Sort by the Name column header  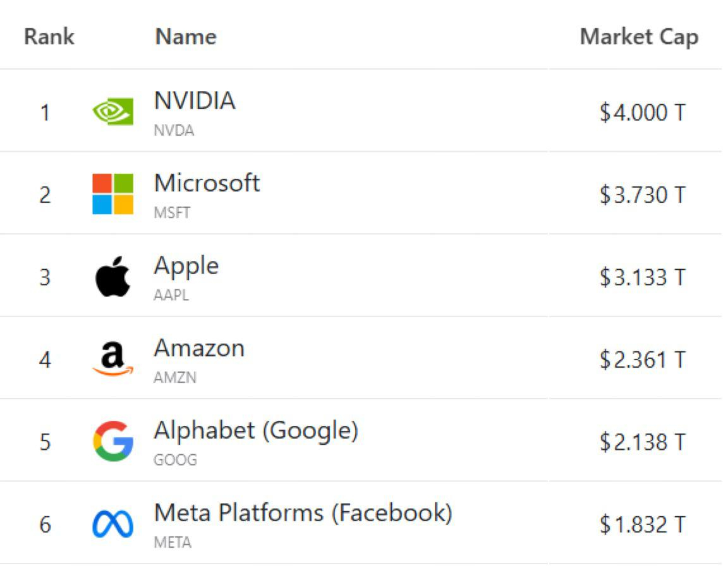(186, 37)
